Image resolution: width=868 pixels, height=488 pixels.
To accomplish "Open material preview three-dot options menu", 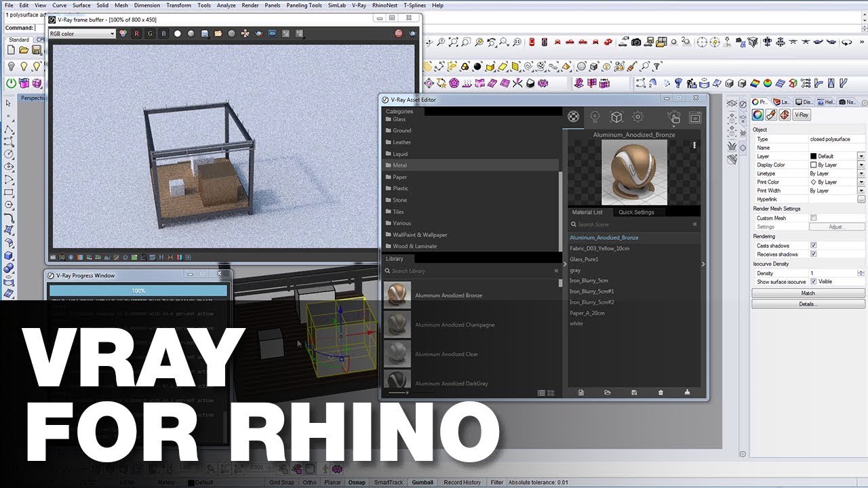I will 694,145.
